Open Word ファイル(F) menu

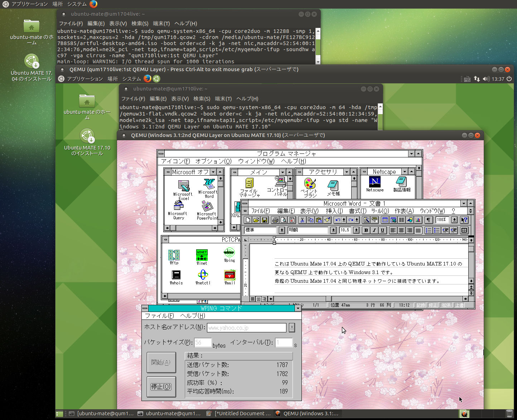[260, 211]
